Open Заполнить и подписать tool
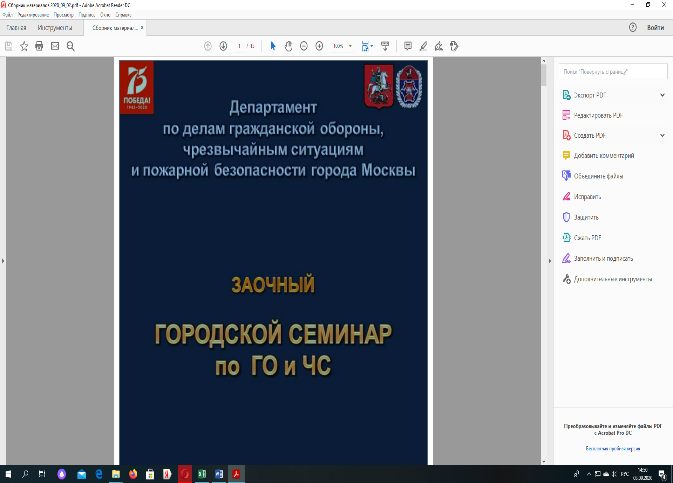Image resolution: width=673 pixels, height=483 pixels. (603, 258)
